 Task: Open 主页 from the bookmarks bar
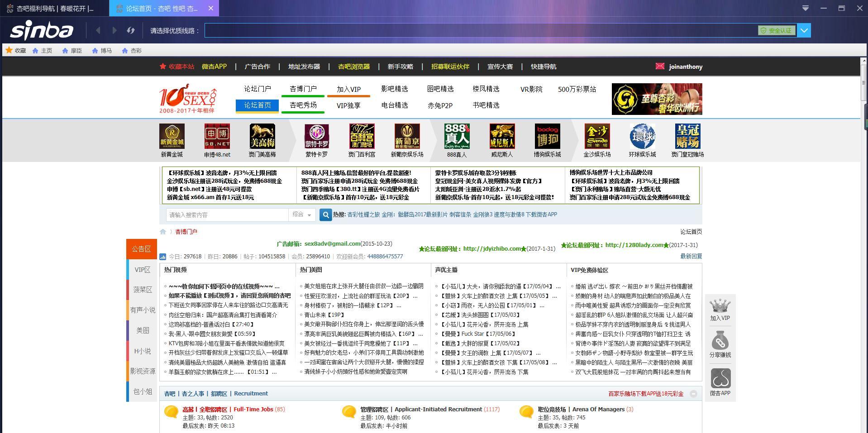click(42, 50)
